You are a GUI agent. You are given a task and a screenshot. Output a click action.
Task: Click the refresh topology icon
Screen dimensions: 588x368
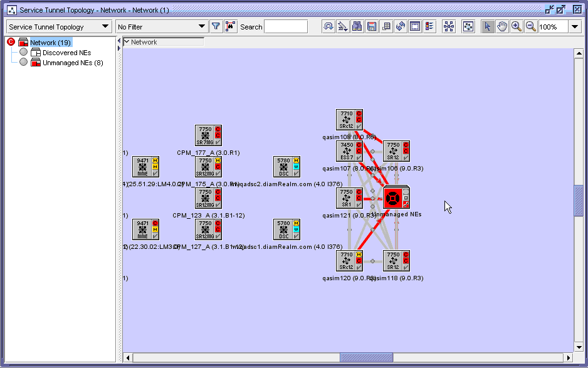(399, 26)
